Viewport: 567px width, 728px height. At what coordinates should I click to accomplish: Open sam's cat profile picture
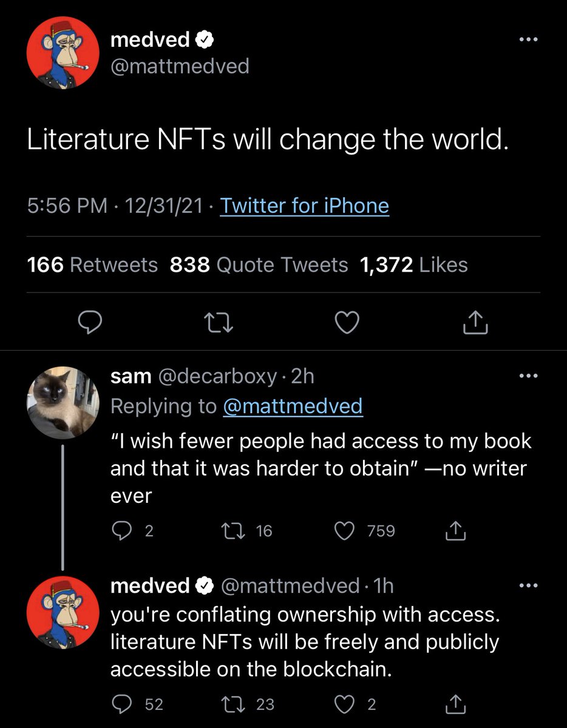click(63, 402)
